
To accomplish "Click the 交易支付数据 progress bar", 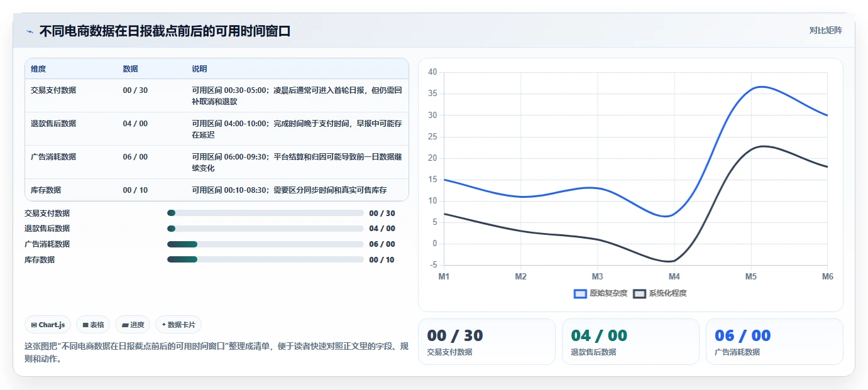I will pyautogui.click(x=265, y=213).
